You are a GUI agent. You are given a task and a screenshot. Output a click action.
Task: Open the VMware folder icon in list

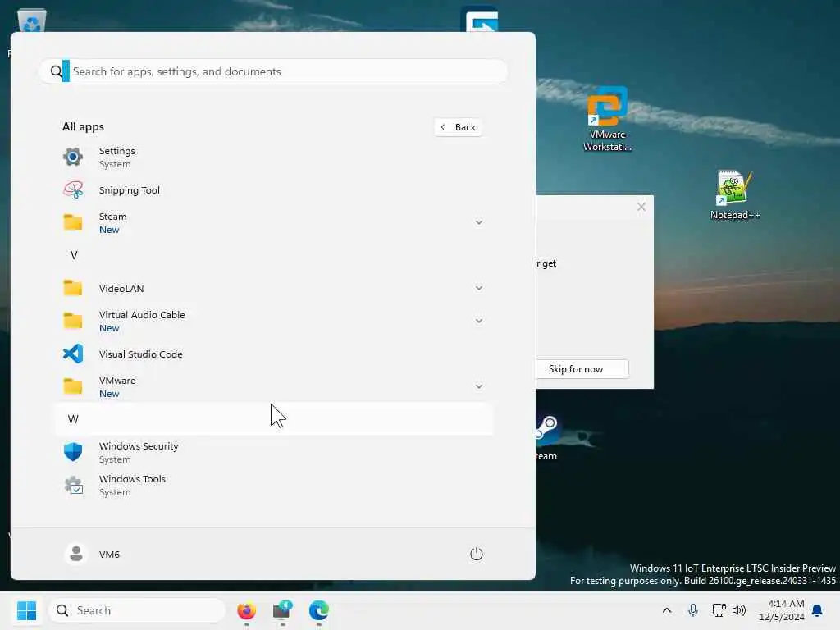point(73,387)
